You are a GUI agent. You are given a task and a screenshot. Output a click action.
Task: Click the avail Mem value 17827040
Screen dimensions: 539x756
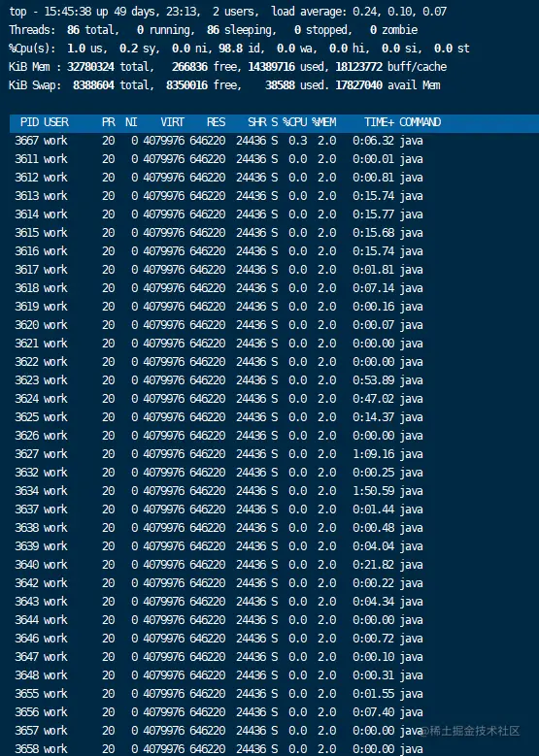click(x=359, y=85)
